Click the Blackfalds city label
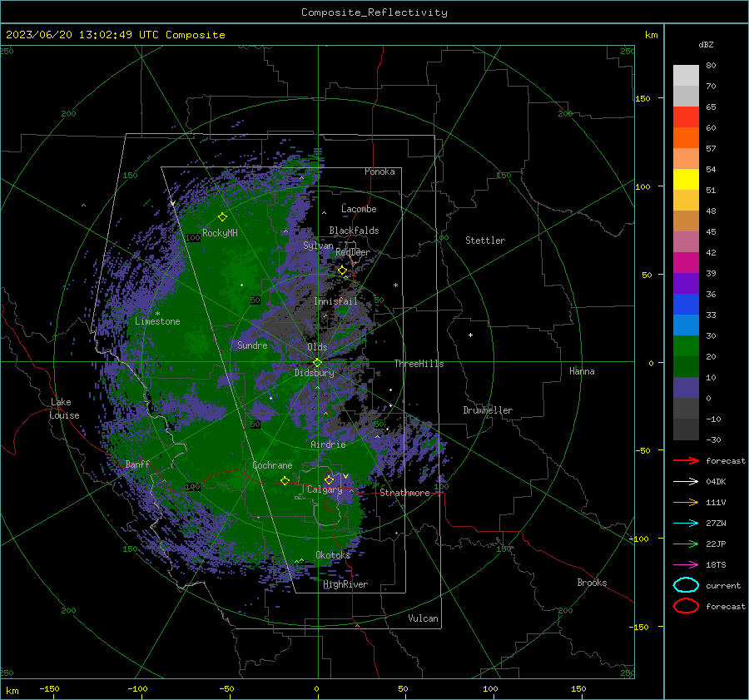 tap(354, 231)
